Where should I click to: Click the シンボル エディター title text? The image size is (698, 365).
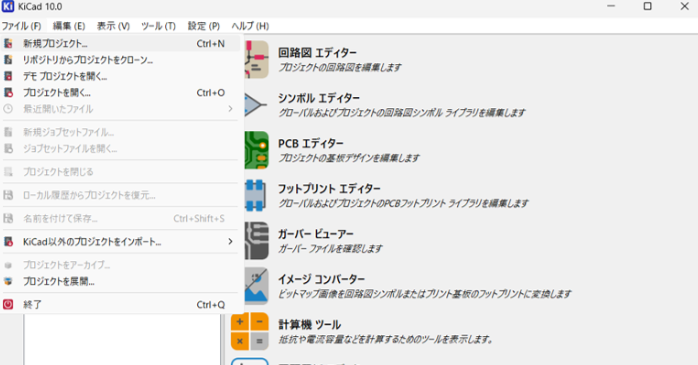tap(319, 98)
